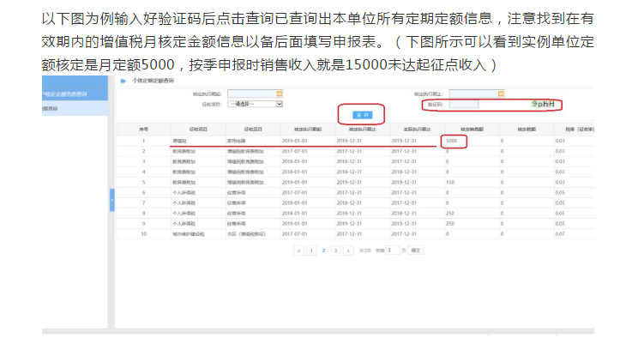Go to page 3 in the pagination

[335, 250]
